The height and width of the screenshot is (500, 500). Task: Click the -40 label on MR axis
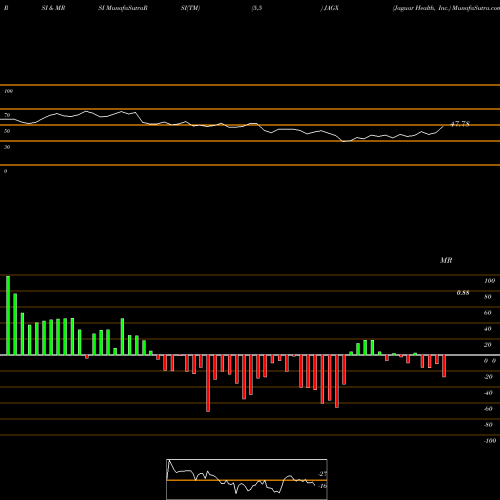pyautogui.click(x=488, y=393)
